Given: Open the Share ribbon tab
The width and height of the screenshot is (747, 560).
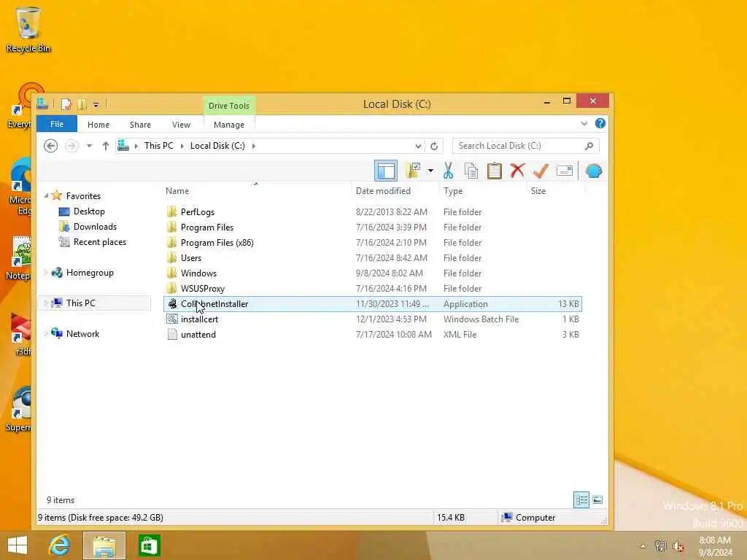Looking at the screenshot, I should click(140, 125).
